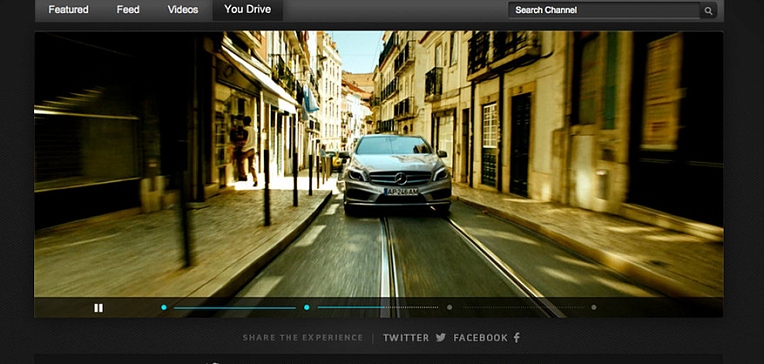Click the silver Mercedes in the video

pos(397,174)
